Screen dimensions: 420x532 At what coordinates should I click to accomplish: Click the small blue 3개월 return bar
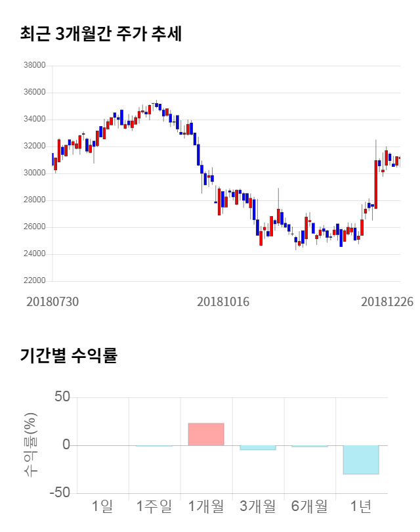point(258,448)
